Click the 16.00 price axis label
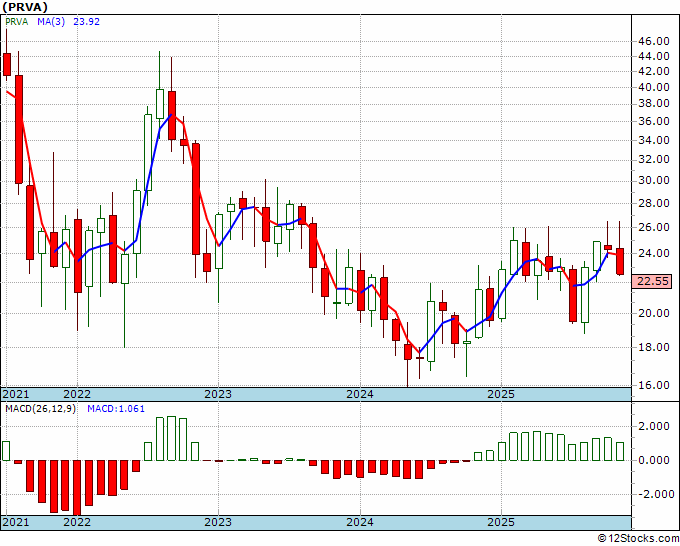This screenshot has height=546, width=680. [x=654, y=385]
